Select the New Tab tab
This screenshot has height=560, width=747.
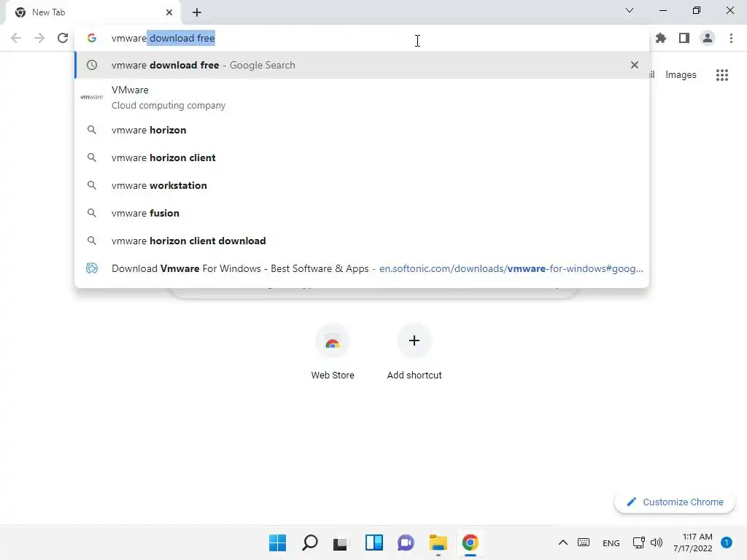pos(93,12)
